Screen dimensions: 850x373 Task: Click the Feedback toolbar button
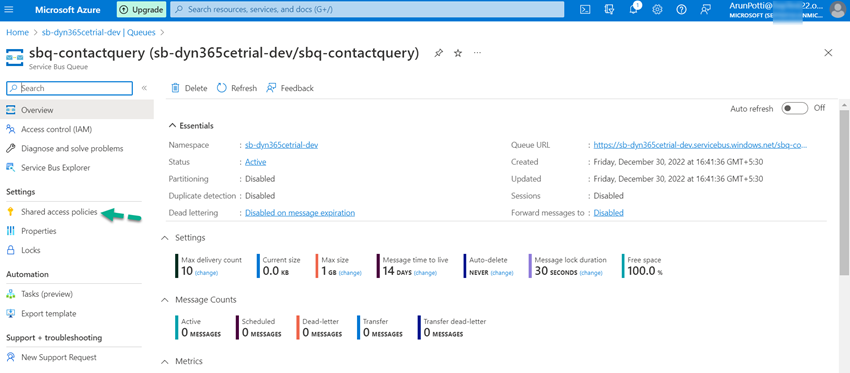click(x=290, y=88)
